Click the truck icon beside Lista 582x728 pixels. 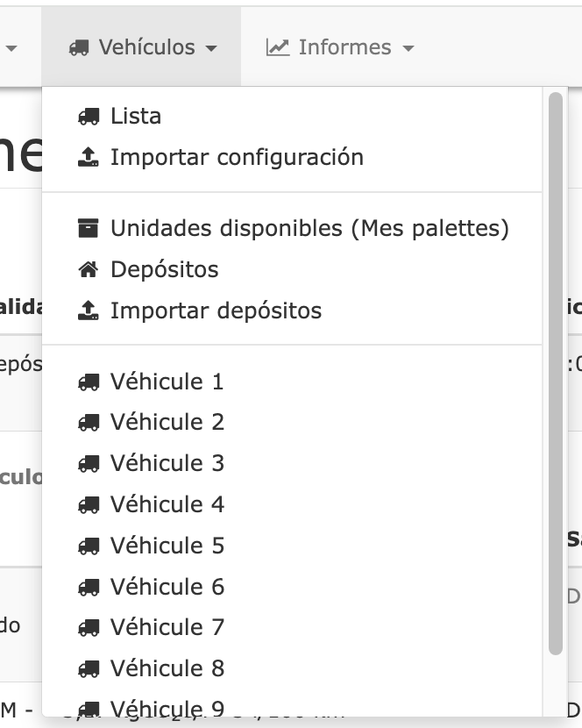point(89,116)
